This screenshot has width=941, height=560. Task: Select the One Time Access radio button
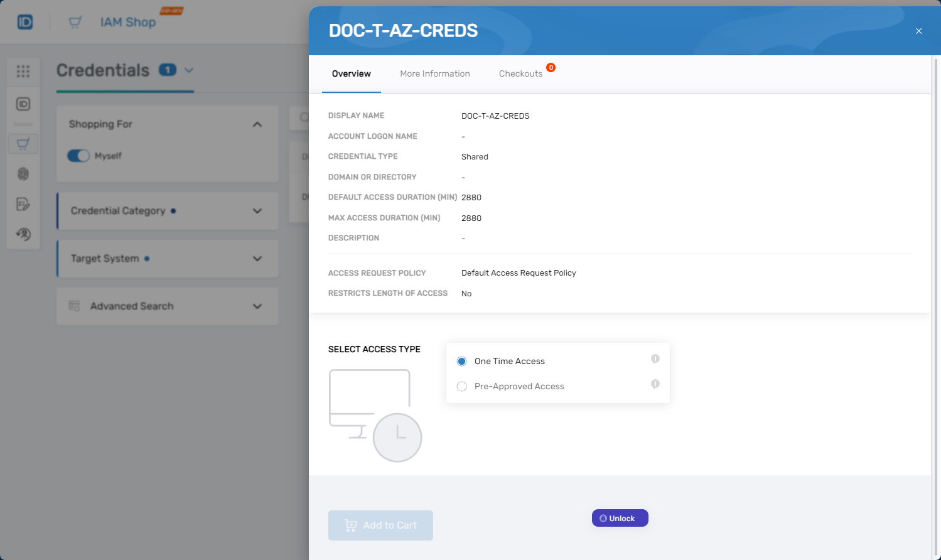point(461,361)
